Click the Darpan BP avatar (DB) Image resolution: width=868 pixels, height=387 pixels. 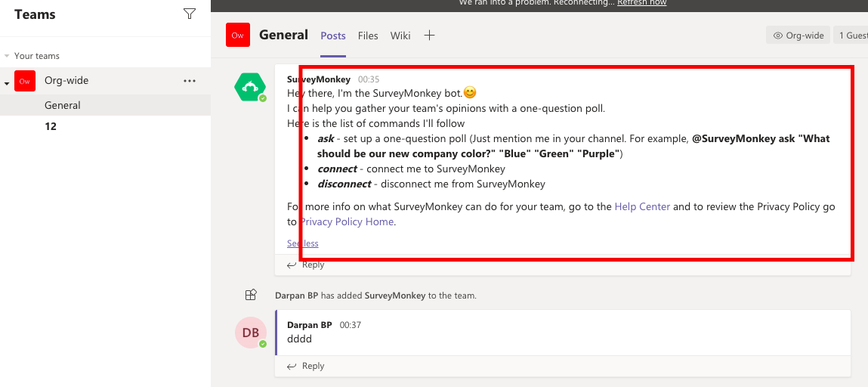coord(250,333)
